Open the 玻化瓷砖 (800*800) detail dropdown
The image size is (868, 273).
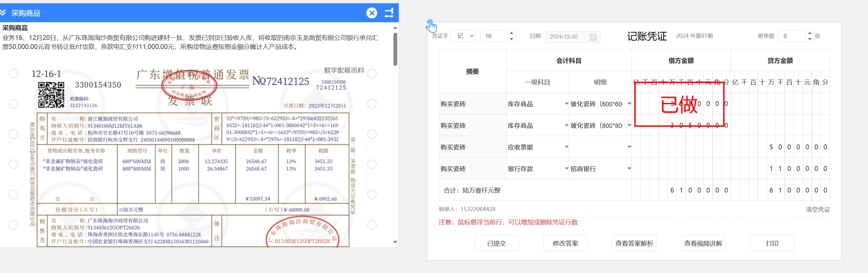click(629, 125)
